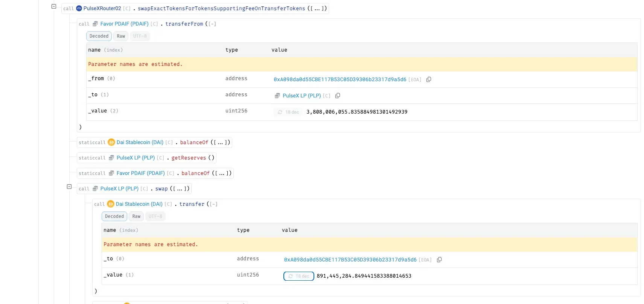Image resolution: width=644 pixels, height=304 pixels.
Task: Open Dai Stablecoin link in balanceOf staticcall
Action: click(140, 142)
